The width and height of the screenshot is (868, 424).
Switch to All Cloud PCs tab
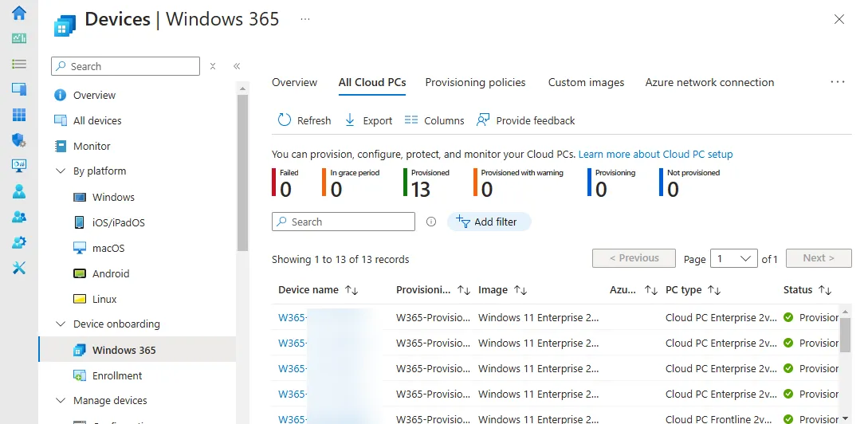(372, 82)
